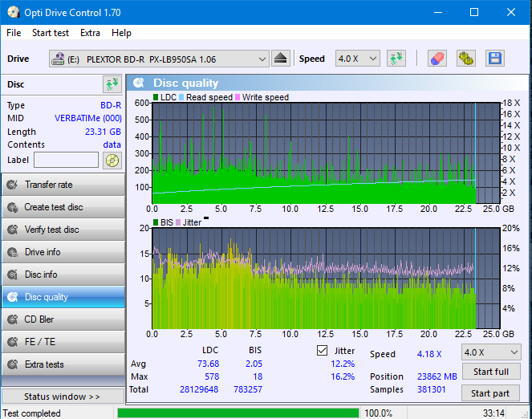
Task: Open Extra tests
Action: (63, 364)
